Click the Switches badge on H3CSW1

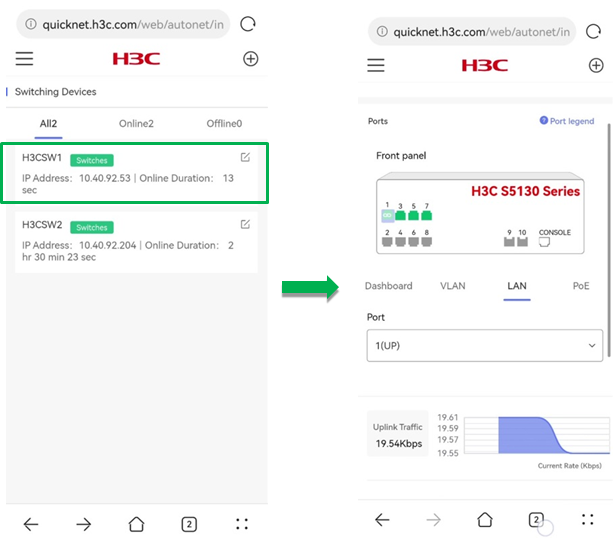92,160
